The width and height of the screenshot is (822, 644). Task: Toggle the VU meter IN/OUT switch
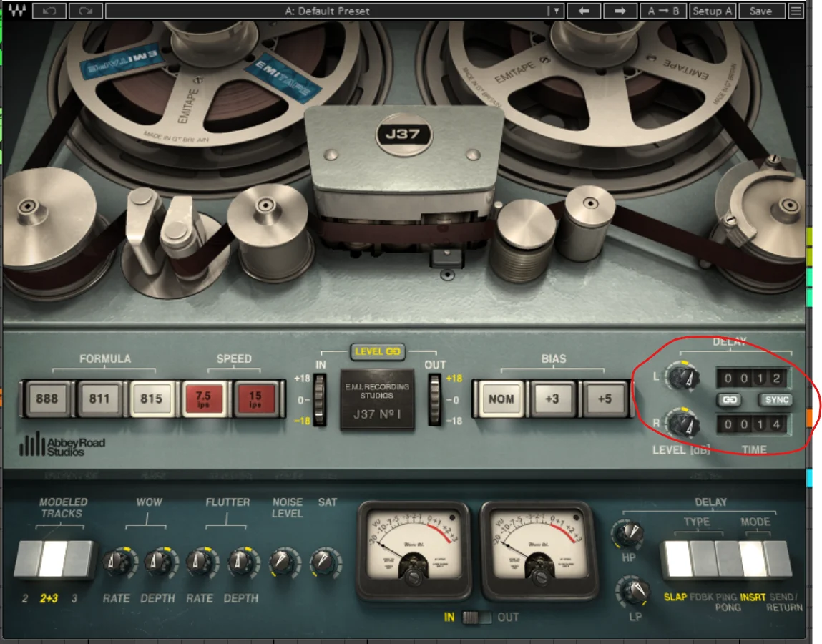477,618
